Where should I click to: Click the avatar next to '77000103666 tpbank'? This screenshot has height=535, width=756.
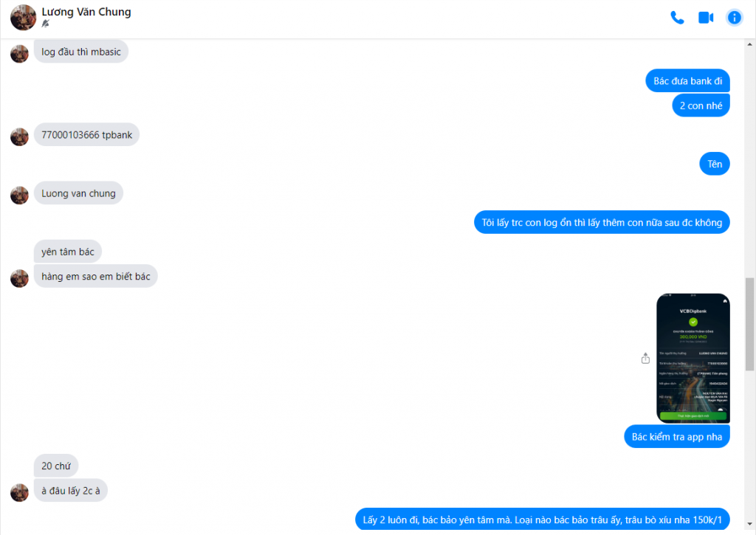click(x=19, y=137)
